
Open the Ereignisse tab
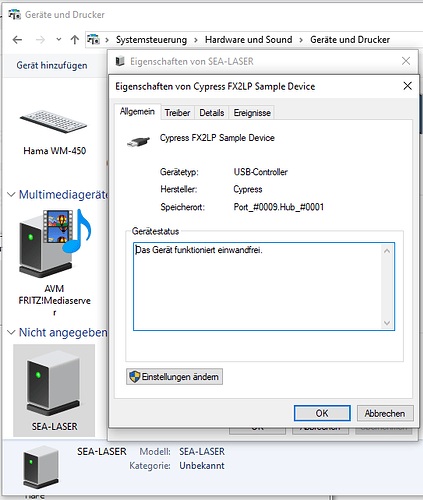click(x=252, y=113)
